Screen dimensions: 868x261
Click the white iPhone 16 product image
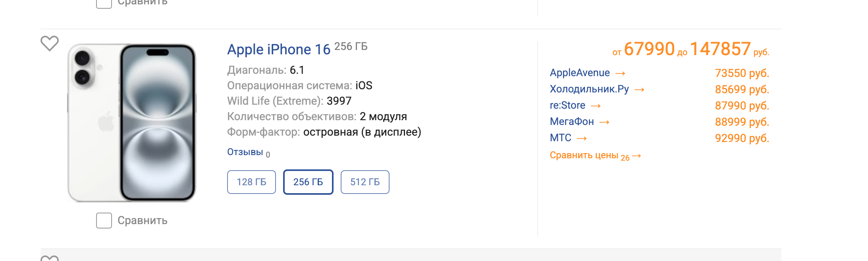coord(131,123)
